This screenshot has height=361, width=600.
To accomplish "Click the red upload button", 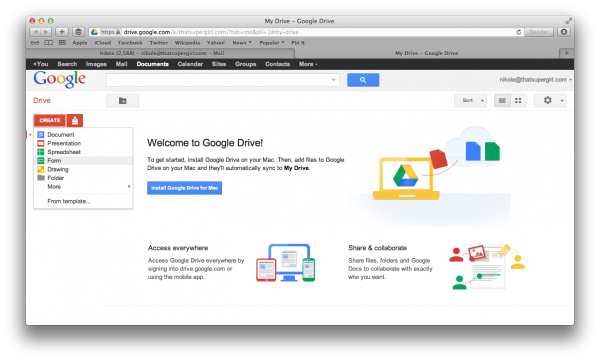I will 75,120.
